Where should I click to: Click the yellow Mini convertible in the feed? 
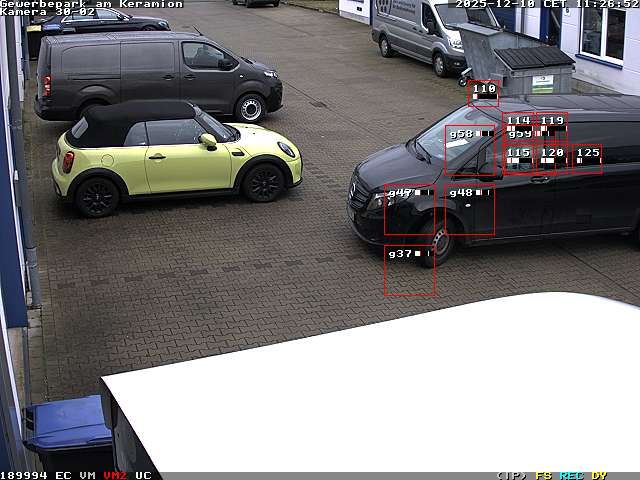click(x=175, y=157)
